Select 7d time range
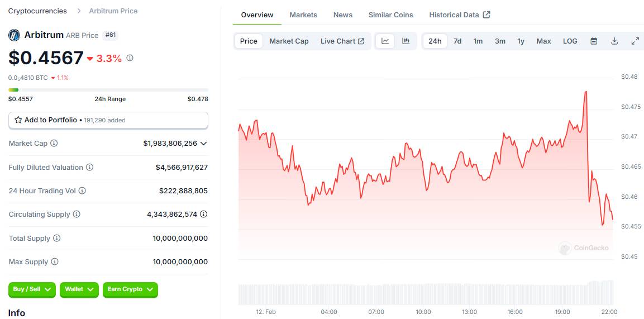This screenshot has width=644, height=319. [x=457, y=41]
